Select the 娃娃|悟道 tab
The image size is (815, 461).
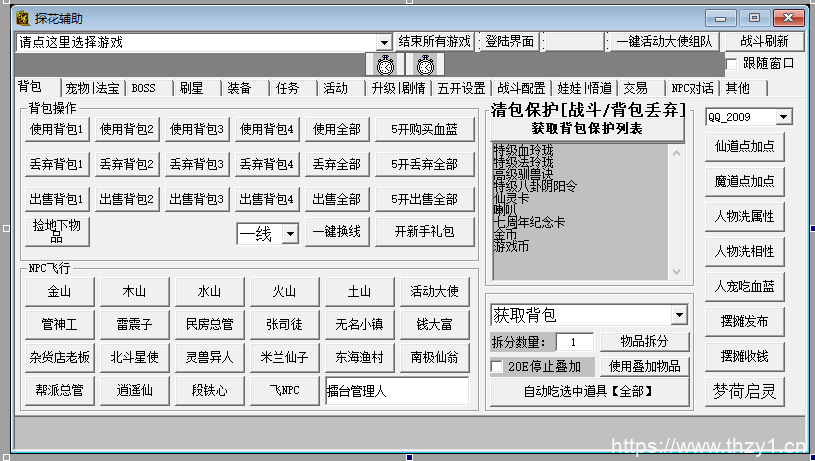584,88
